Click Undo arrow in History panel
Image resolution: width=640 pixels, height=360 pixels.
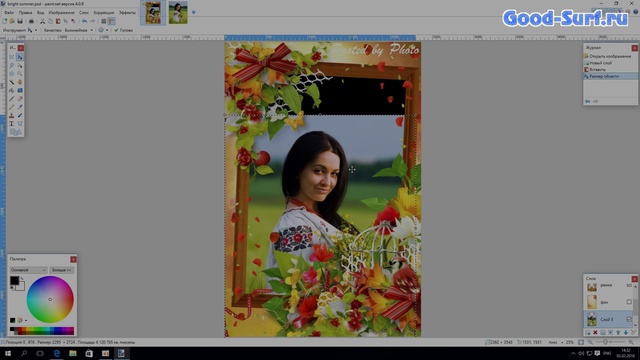pyautogui.click(x=588, y=101)
